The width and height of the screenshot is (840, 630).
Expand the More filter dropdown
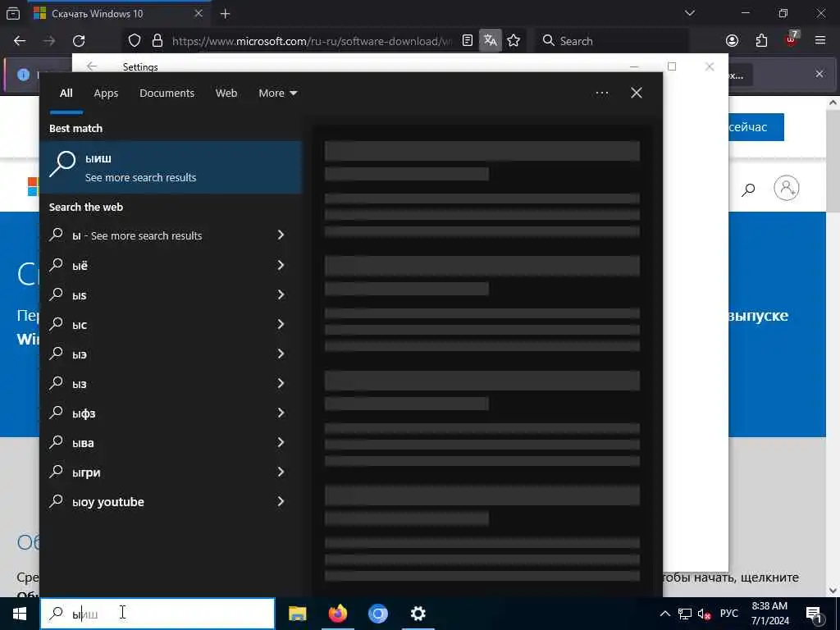[x=277, y=94]
